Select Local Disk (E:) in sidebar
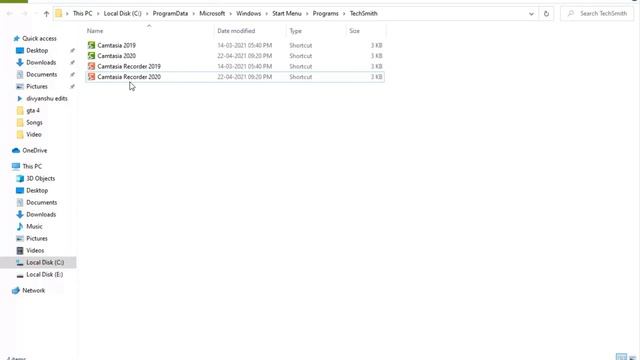This screenshot has height=360, width=640. click(44, 274)
